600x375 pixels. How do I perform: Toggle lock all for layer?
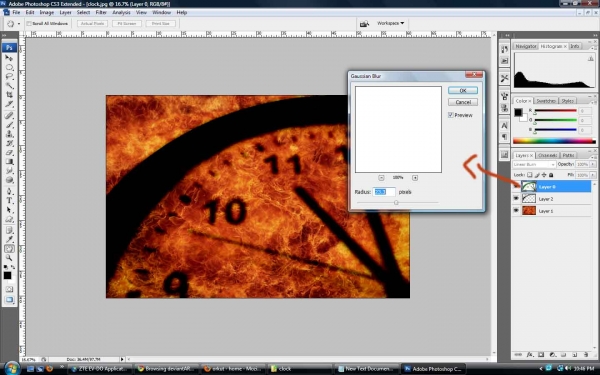[x=551, y=175]
